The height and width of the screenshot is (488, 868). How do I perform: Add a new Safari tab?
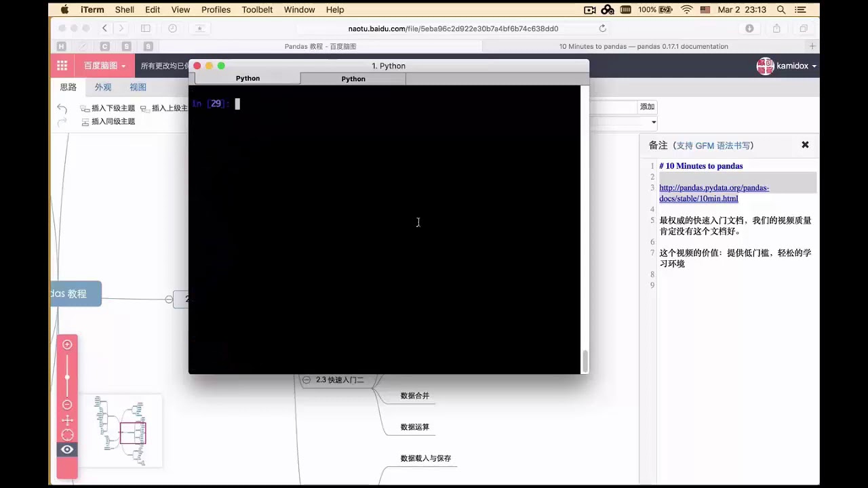(x=812, y=46)
